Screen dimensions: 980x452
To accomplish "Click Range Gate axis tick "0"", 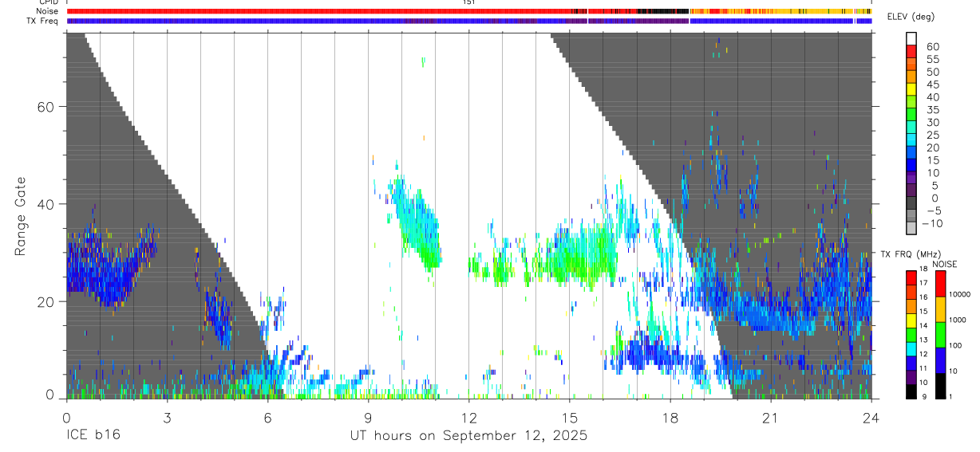I will pyautogui.click(x=50, y=394).
